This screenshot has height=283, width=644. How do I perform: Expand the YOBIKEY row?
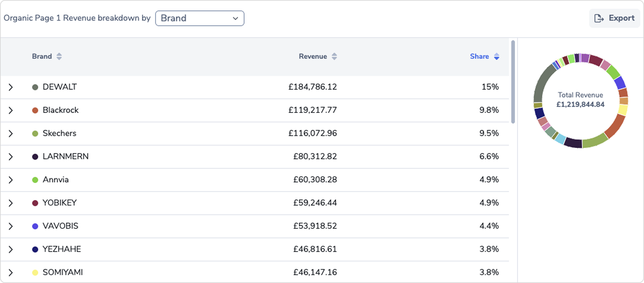[x=11, y=203]
